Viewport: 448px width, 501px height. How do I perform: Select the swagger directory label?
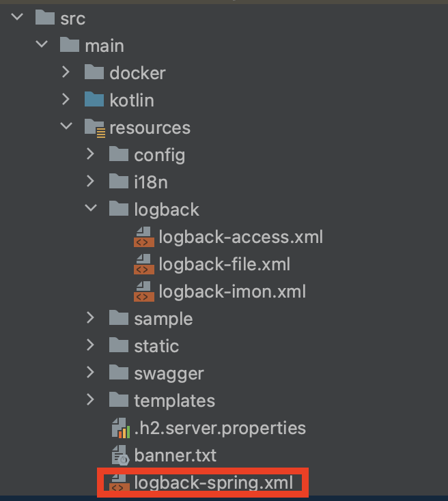click(169, 373)
